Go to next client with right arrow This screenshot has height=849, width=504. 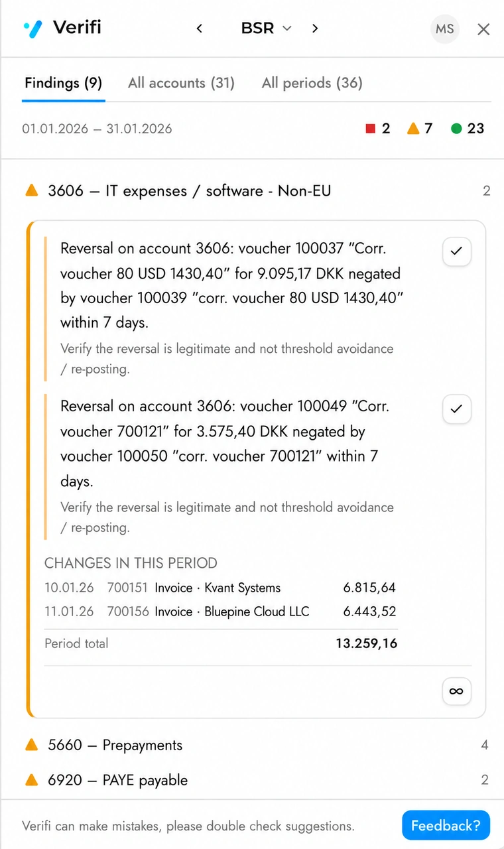tap(315, 29)
